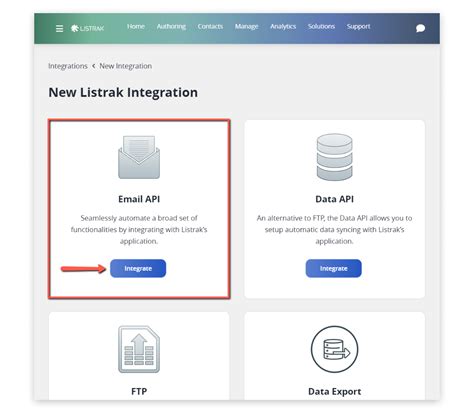Open the chat bubble icon

pos(420,28)
